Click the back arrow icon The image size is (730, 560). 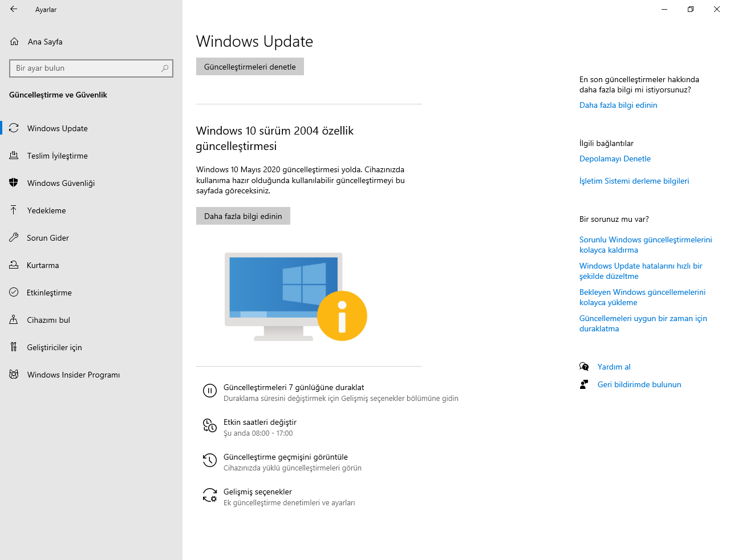(14, 9)
